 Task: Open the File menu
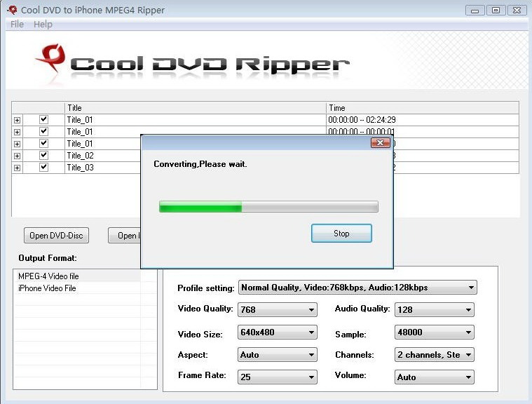(x=17, y=25)
